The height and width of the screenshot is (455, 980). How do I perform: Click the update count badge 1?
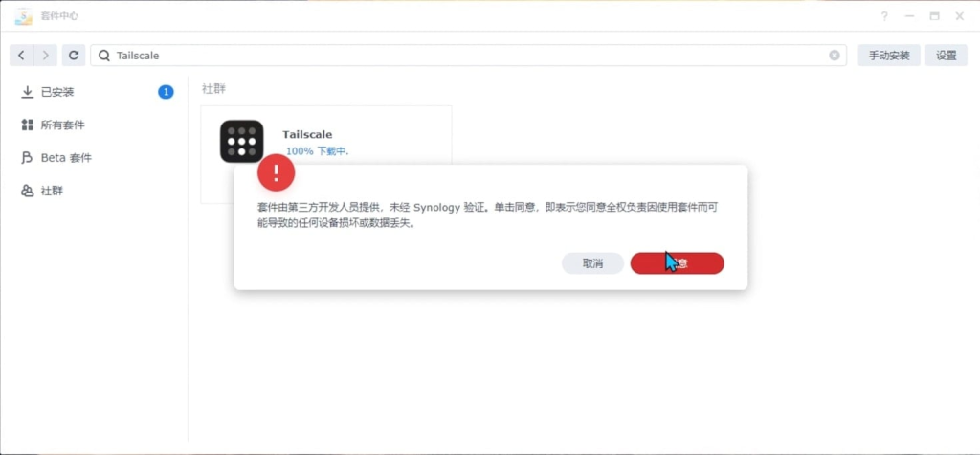tap(166, 92)
